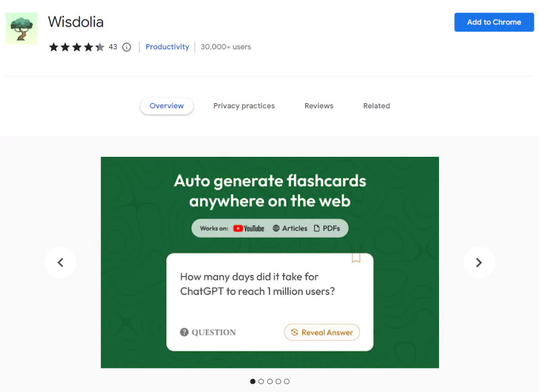Click the bookmark icon on the flashcard
This screenshot has width=539, height=392.
(x=356, y=258)
